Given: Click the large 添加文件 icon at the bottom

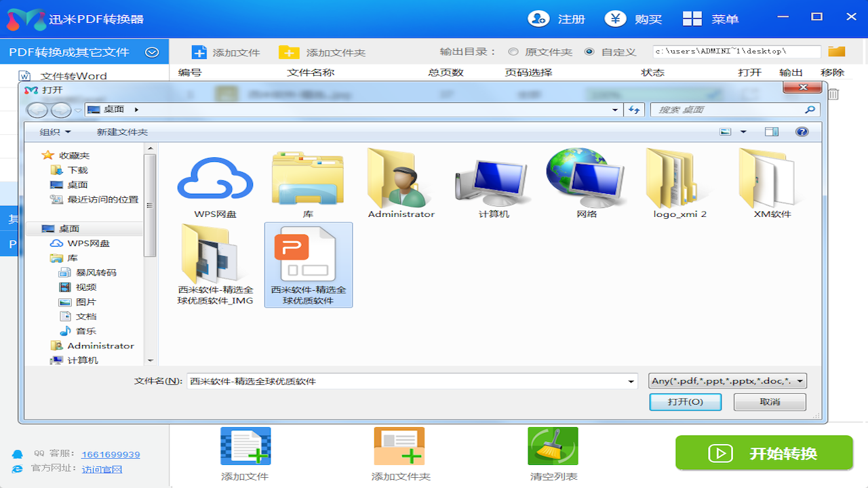Looking at the screenshot, I should [245, 446].
